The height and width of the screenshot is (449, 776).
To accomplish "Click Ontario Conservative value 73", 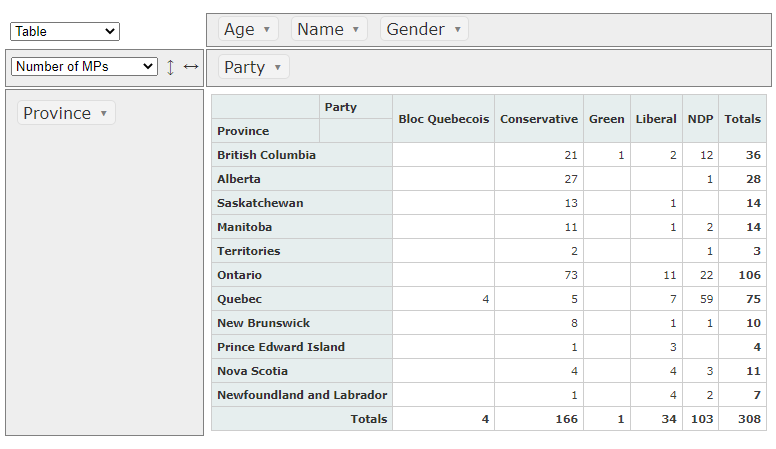I will (x=539, y=275).
